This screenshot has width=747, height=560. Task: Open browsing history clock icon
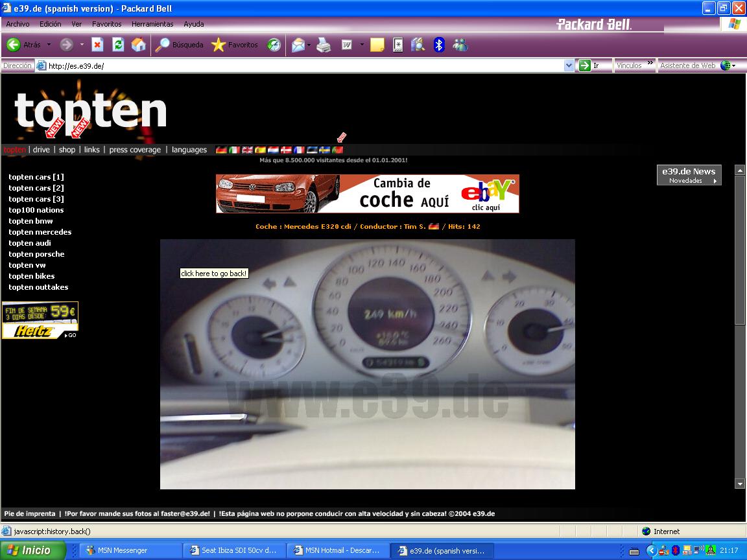pos(274,45)
